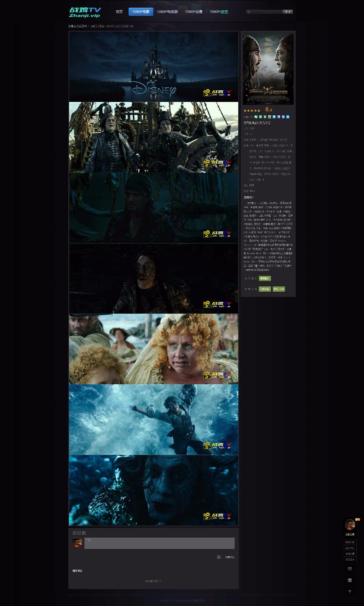This screenshot has width=364, height=606.
Task: Click the orange badge above floating avatar
Action: [x=358, y=519]
